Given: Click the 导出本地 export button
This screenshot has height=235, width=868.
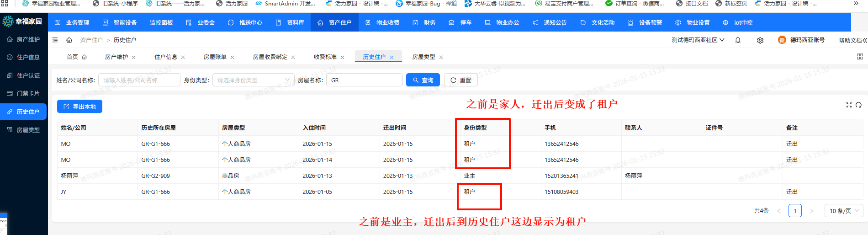Looking at the screenshot, I should 79,107.
